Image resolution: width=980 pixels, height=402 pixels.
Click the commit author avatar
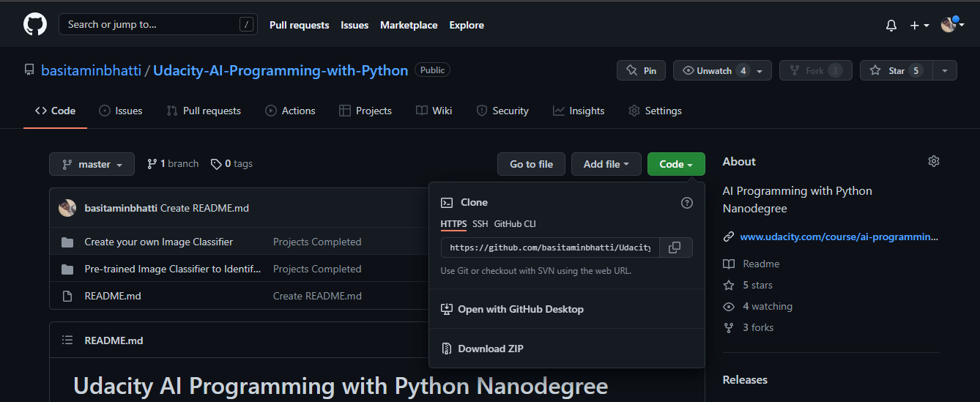[67, 208]
